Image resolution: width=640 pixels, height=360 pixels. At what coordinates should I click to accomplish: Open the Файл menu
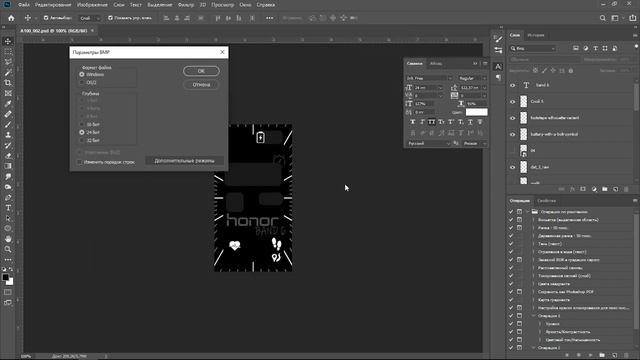23,5
